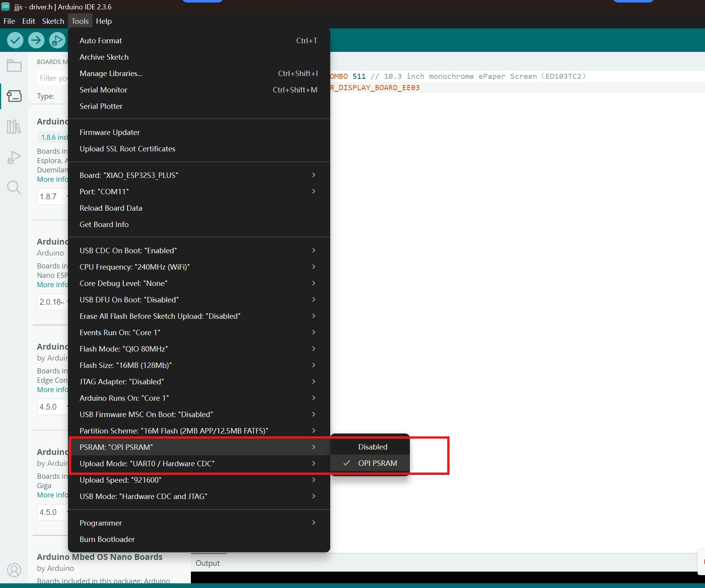Click the user account profile icon

[14, 570]
